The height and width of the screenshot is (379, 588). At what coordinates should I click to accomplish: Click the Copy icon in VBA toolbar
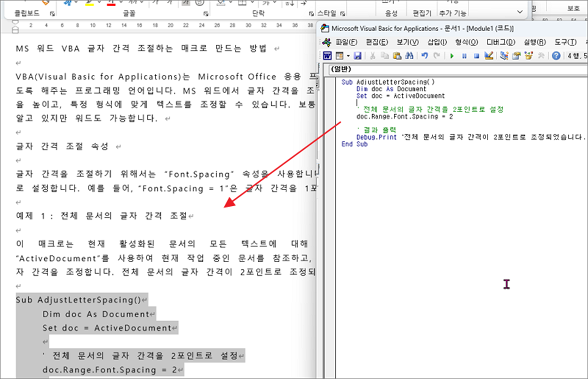coord(384,56)
